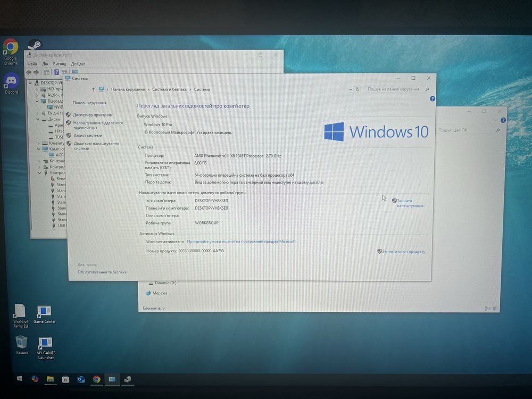Open Copilot from the taskbar
This screenshot has height=399, width=532.
(35, 379)
